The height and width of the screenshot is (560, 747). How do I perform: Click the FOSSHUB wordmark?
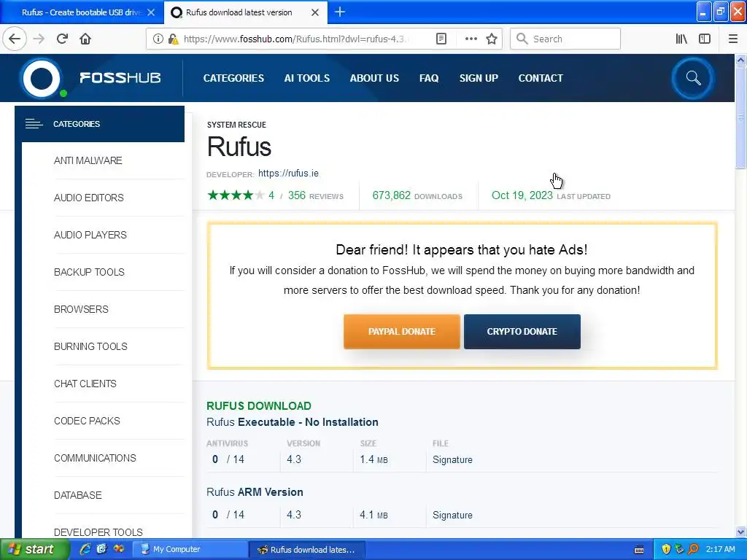coord(120,77)
